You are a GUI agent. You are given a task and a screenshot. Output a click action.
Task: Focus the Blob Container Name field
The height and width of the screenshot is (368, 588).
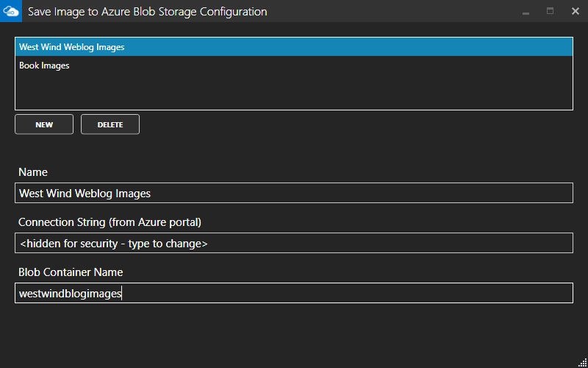tap(294, 293)
